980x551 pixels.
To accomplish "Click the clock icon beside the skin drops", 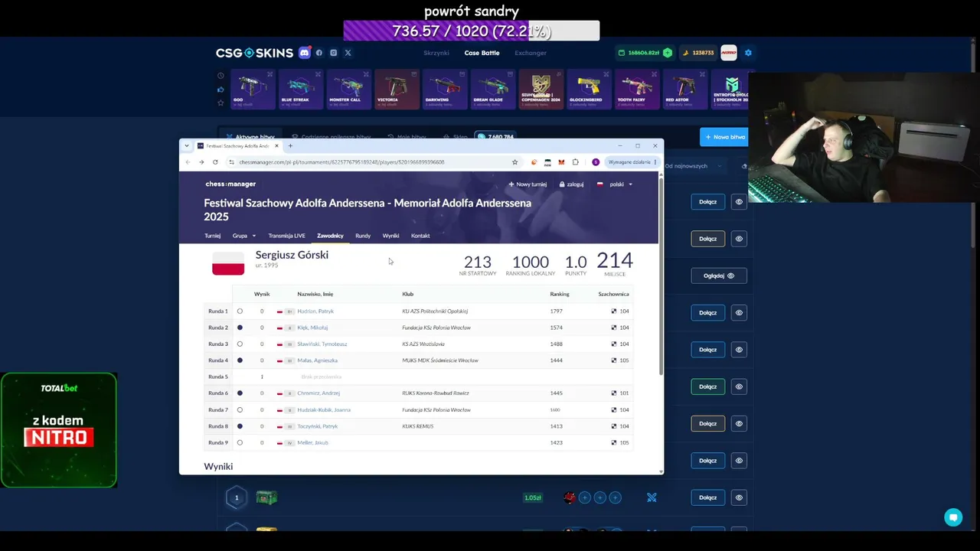I will (220, 76).
